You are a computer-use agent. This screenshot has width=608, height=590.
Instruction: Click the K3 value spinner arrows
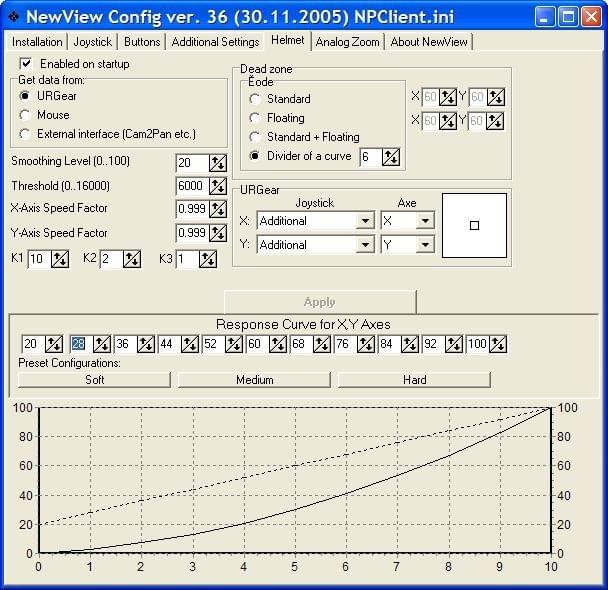[207, 259]
